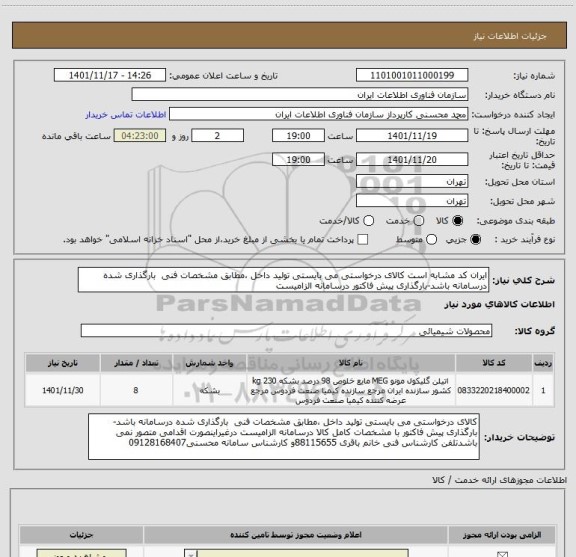This screenshot has height=557, width=576.
Task: Click the license details button
Action: coord(82,553)
